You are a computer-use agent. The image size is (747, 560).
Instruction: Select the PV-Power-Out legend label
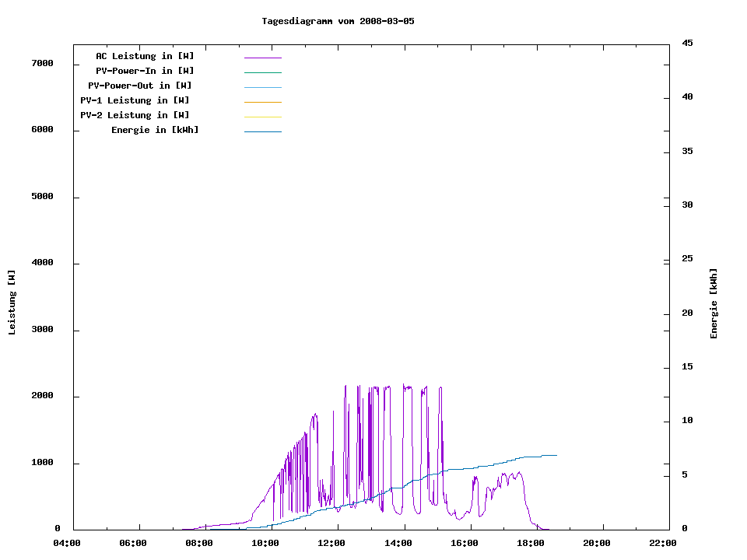[140, 86]
